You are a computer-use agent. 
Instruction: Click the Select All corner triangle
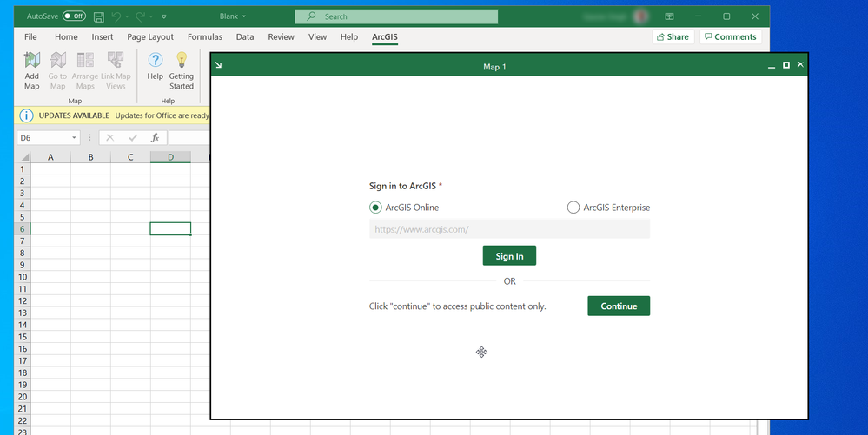[23, 157]
